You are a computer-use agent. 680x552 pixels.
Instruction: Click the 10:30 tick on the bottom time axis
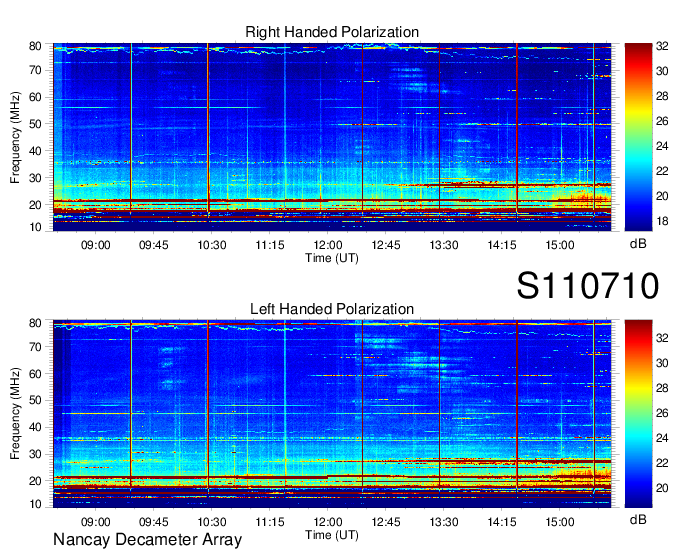click(x=212, y=522)
